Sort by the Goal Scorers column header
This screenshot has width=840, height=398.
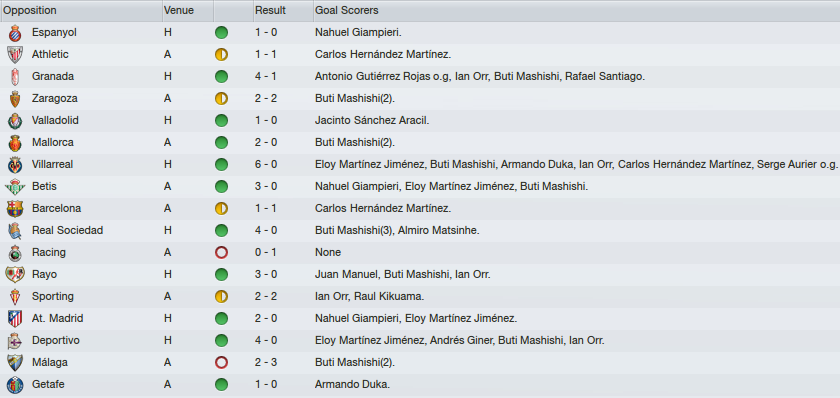(x=576, y=11)
